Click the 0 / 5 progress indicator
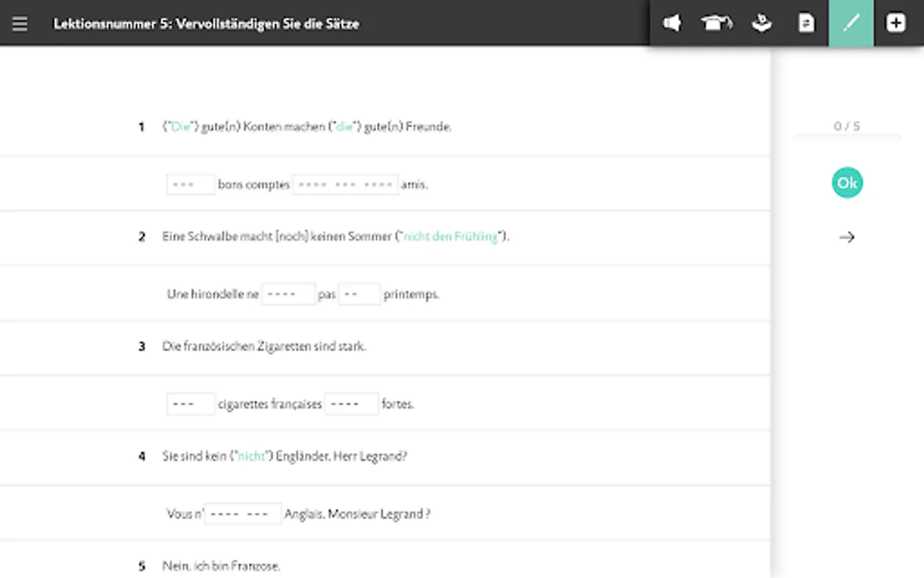 point(847,127)
